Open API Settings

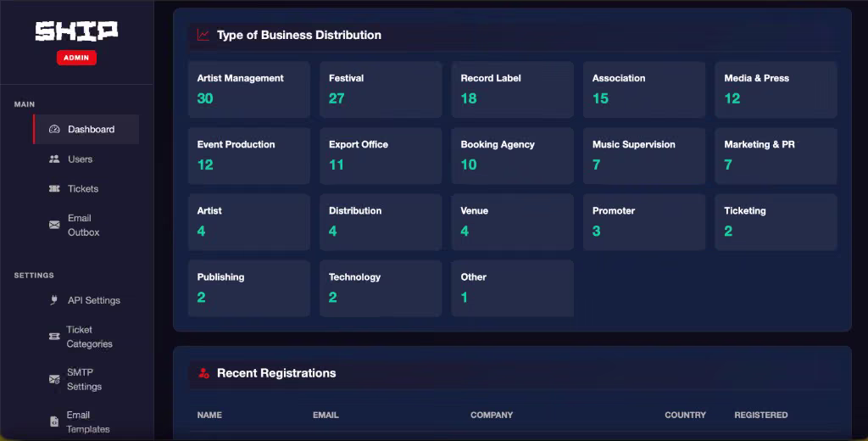point(86,300)
